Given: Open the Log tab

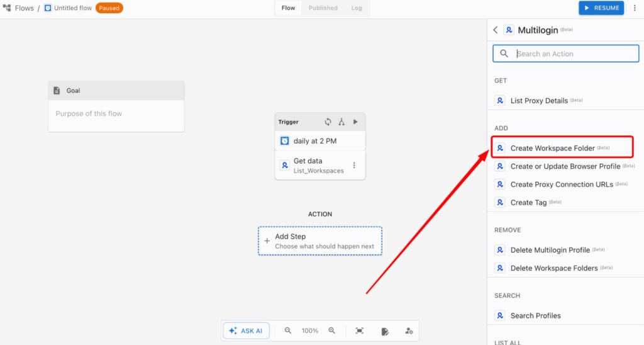Looking at the screenshot, I should [357, 8].
